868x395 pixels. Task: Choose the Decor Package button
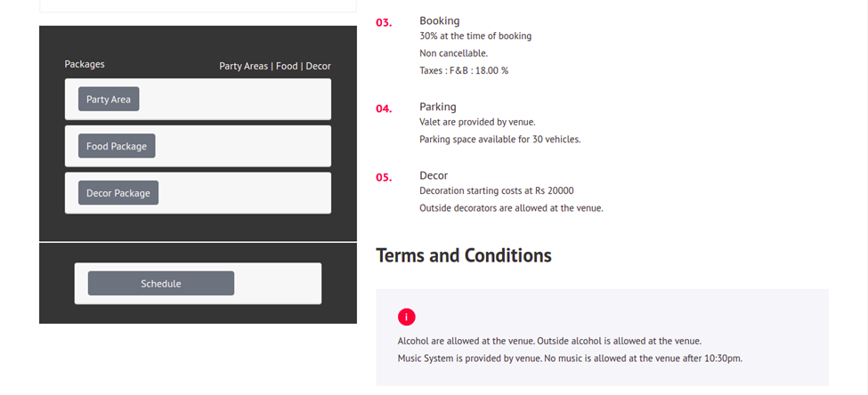click(118, 193)
